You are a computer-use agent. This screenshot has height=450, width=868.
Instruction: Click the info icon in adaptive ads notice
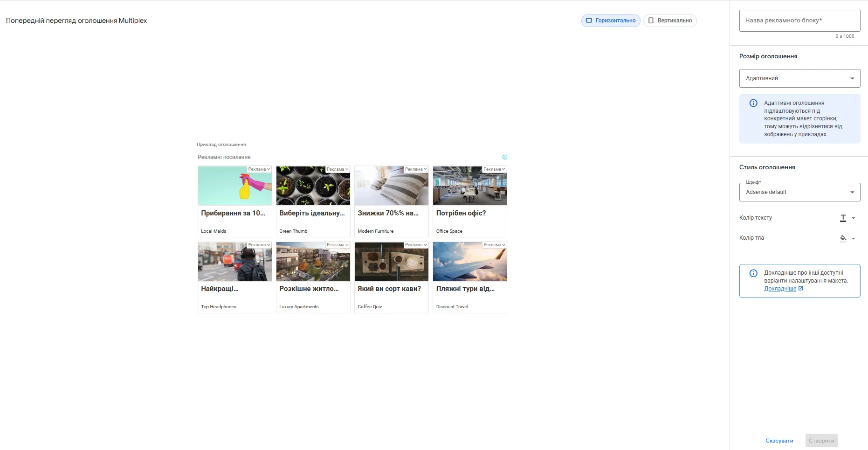tap(753, 103)
